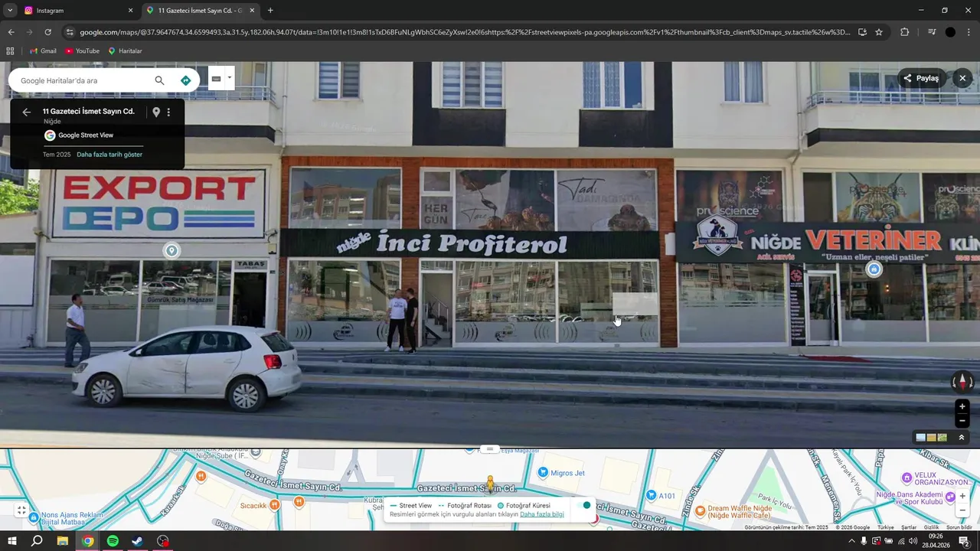Open volume control in system tray
Screen dimensions: 980x551
(x=913, y=541)
